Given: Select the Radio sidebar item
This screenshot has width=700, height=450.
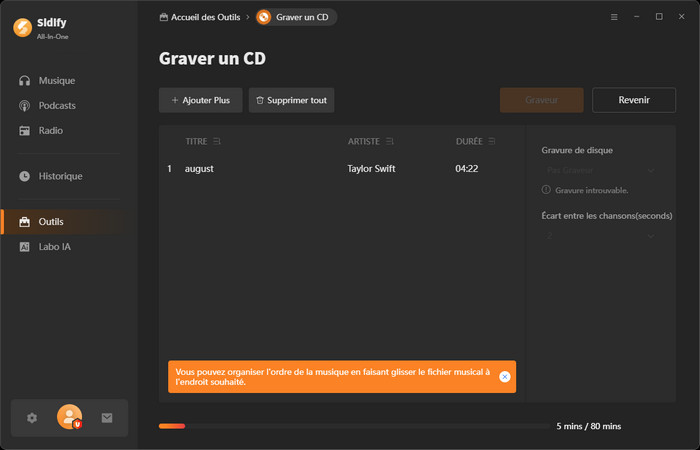Looking at the screenshot, I should (52, 130).
